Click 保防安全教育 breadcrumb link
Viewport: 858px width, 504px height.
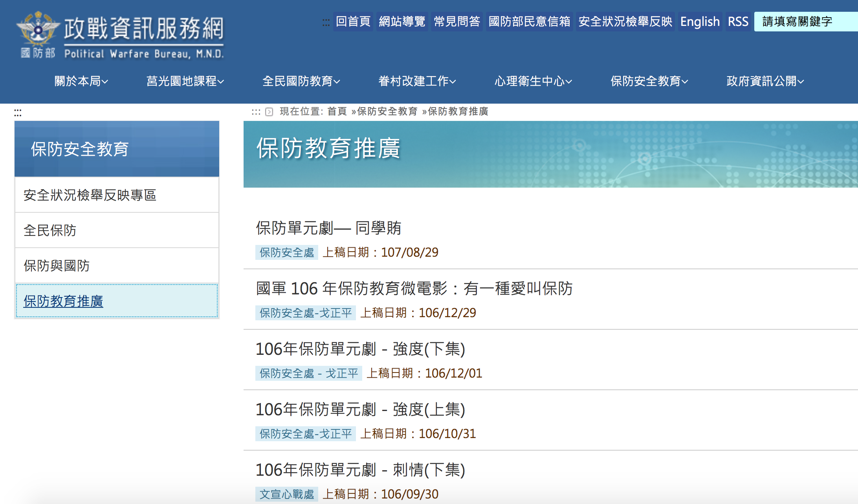[x=387, y=111]
